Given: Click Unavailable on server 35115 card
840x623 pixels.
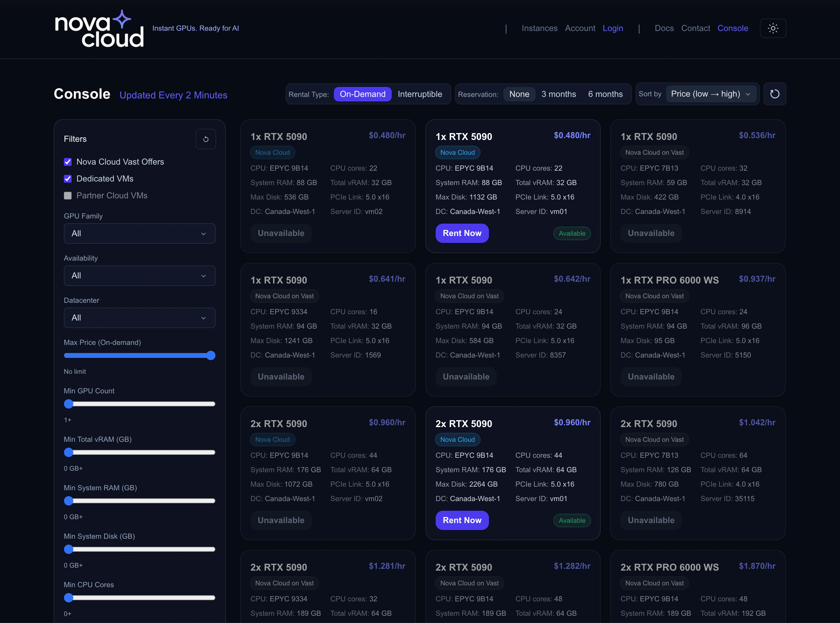Looking at the screenshot, I should (x=651, y=520).
